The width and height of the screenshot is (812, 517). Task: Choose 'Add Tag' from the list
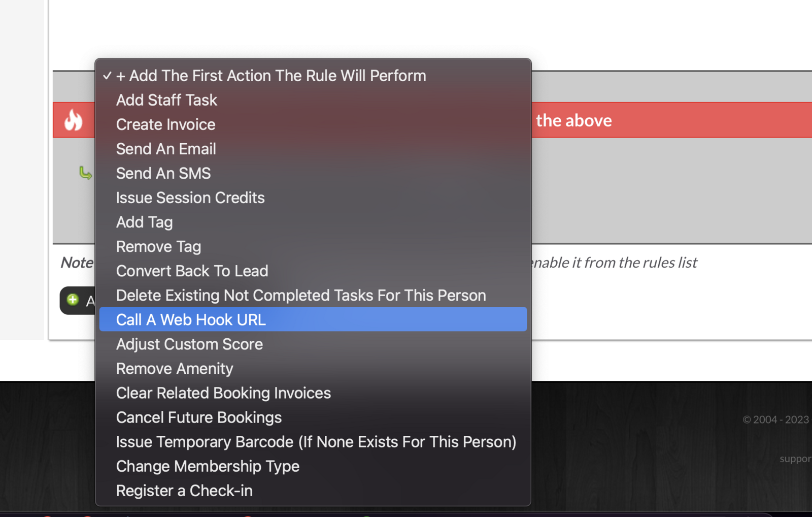pyautogui.click(x=144, y=222)
